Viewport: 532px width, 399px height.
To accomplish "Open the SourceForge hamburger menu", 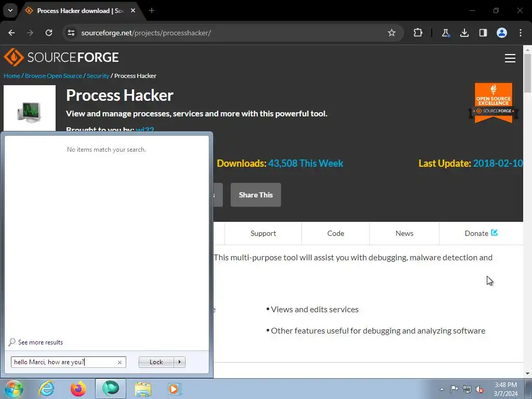I will (x=510, y=58).
